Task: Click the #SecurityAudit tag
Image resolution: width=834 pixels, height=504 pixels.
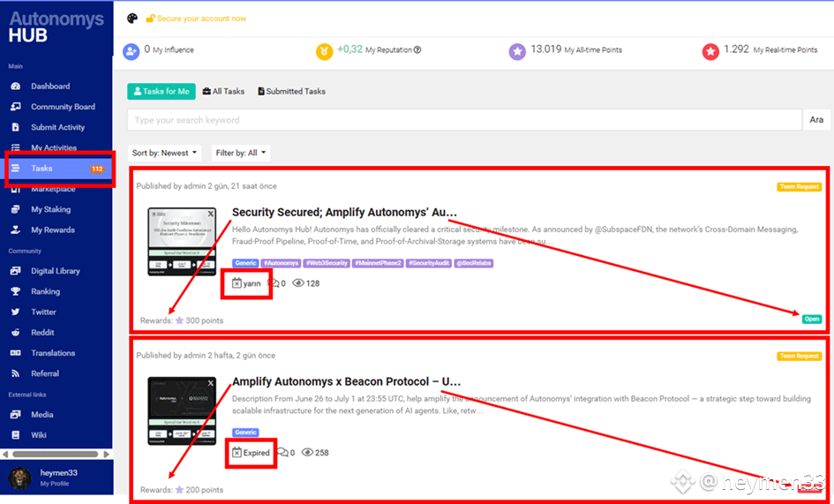Action: [x=429, y=263]
